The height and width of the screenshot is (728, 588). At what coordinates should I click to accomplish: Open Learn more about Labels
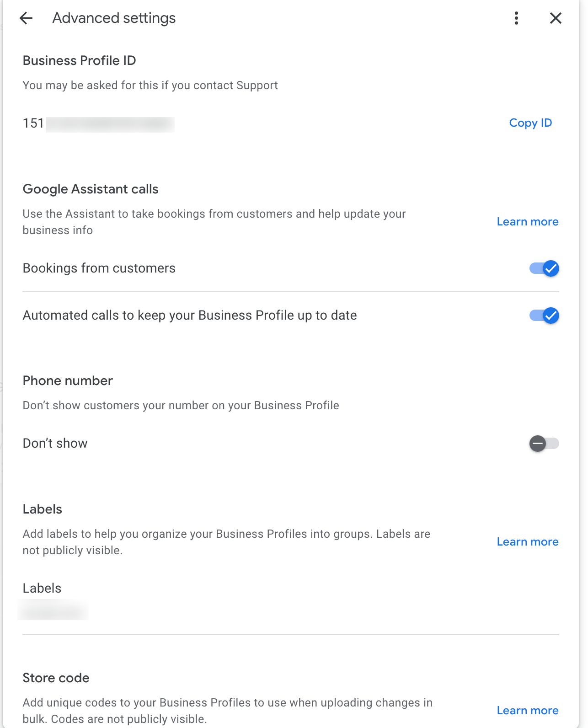coord(528,542)
